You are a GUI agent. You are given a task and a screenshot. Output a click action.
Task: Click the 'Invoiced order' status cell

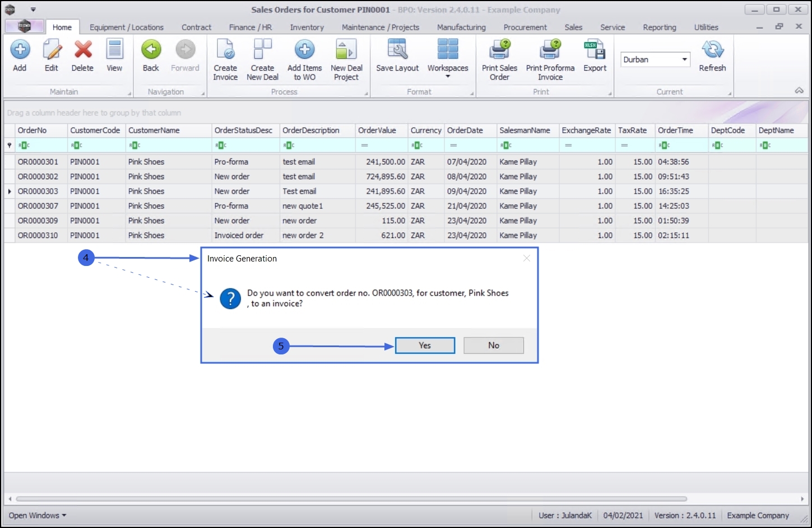tap(245, 235)
